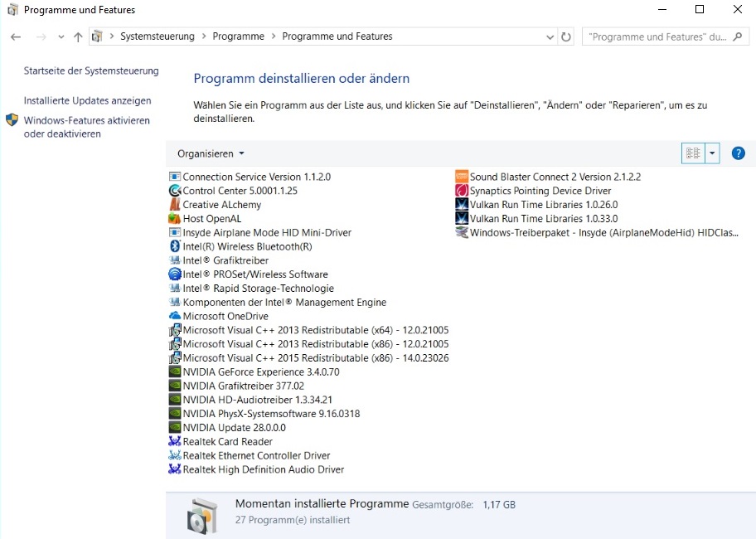
Task: Open the blue help question mark
Action: pos(738,153)
